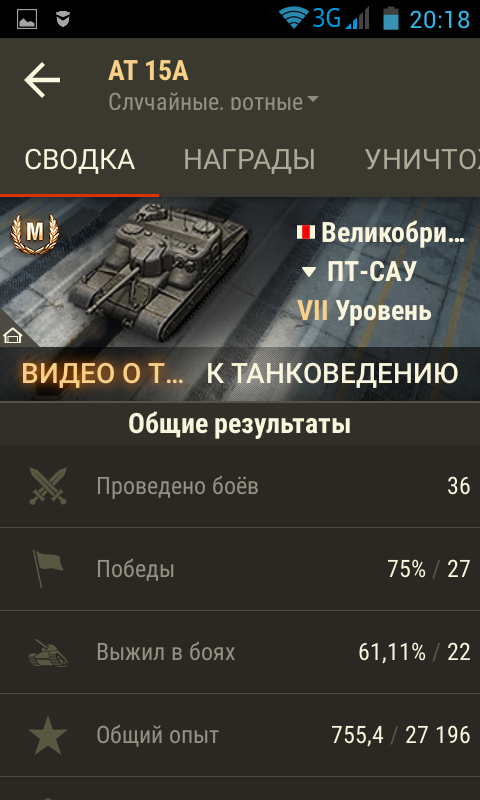Tap the crossed swords battles icon
This screenshot has height=800, width=480.
(48, 486)
